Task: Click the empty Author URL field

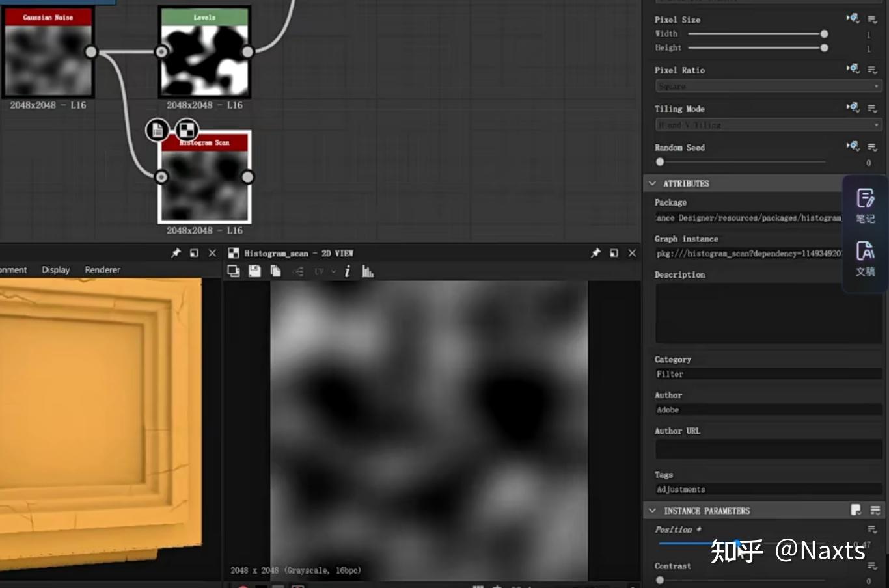Action: (769, 449)
